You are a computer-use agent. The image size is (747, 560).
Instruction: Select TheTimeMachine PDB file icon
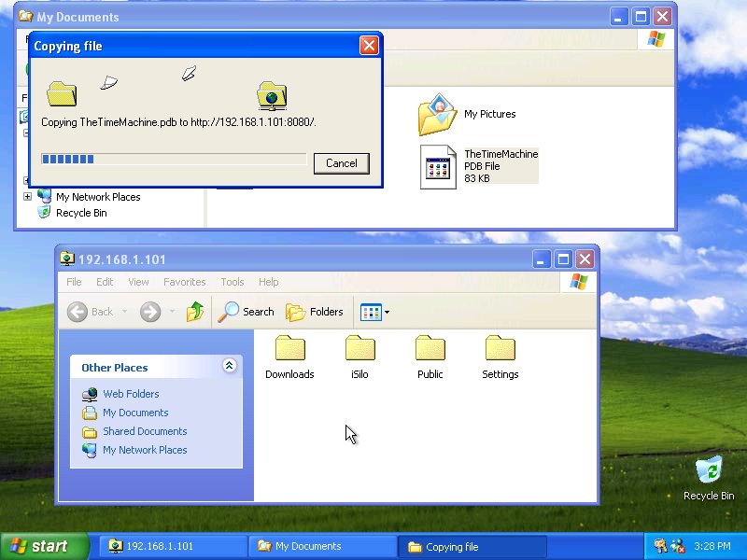tap(438, 167)
